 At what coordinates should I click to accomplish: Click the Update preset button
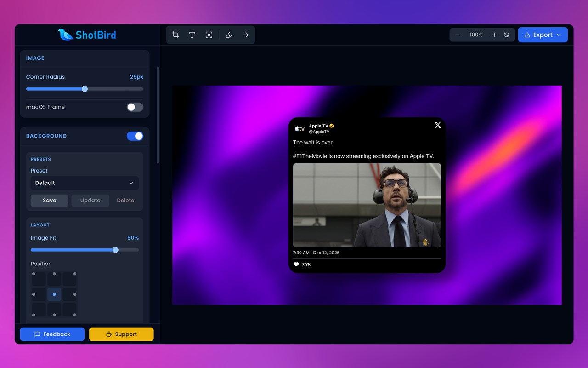(90, 201)
